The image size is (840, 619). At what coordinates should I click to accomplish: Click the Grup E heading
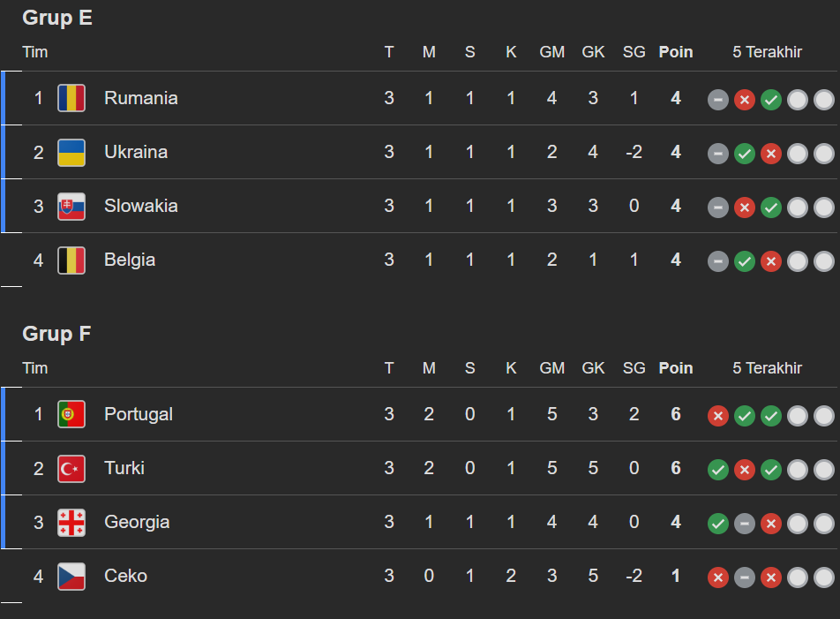tap(57, 18)
